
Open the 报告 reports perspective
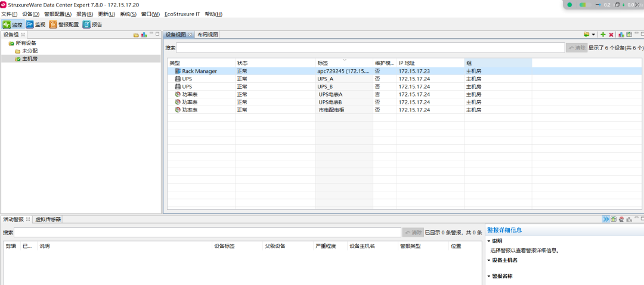(x=92, y=24)
